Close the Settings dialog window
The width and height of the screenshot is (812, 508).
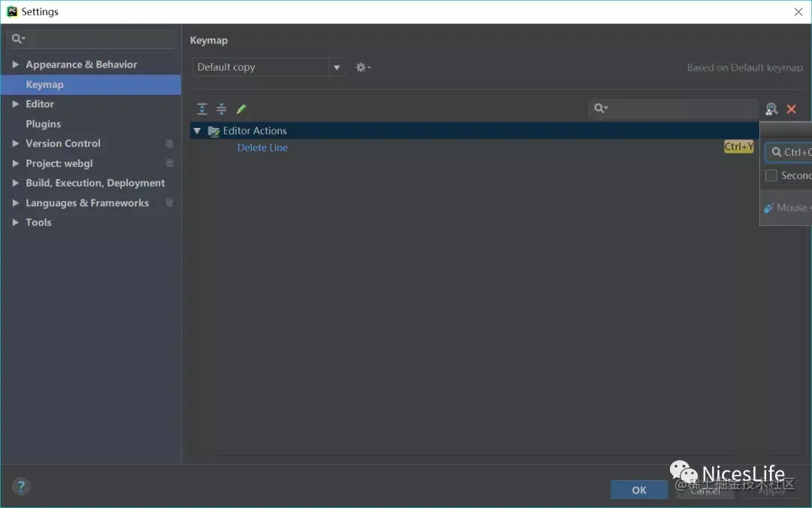coord(798,12)
